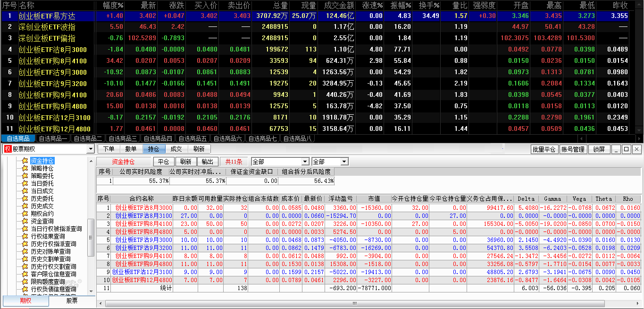Switch to the 自选商品三 watchlist tab
The width and height of the screenshot is (644, 309).
(x=123, y=138)
